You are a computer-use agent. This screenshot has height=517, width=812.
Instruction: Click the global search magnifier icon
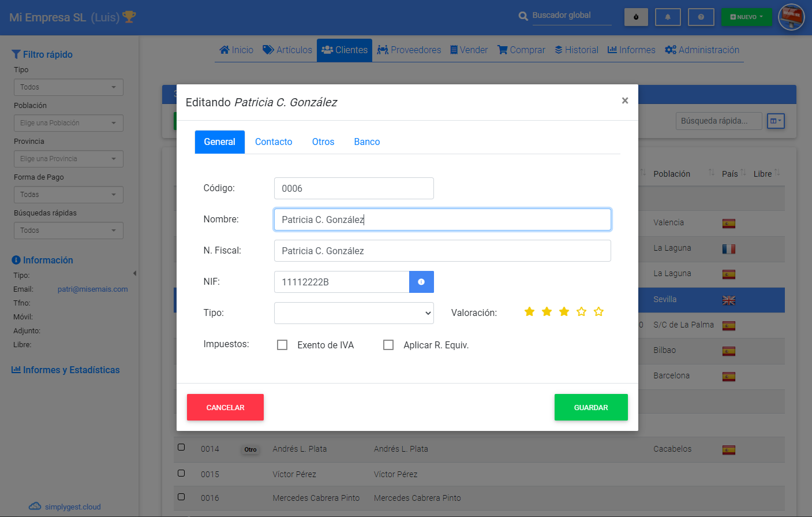point(523,16)
